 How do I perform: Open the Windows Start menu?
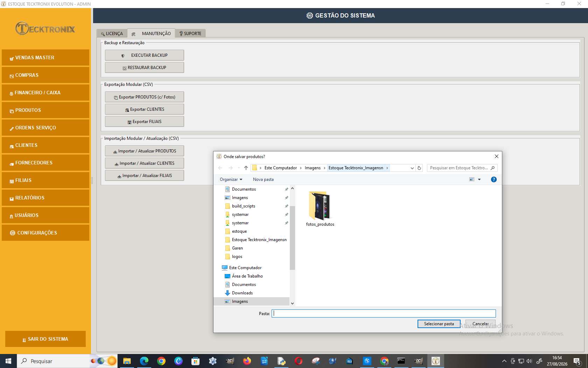(8, 361)
